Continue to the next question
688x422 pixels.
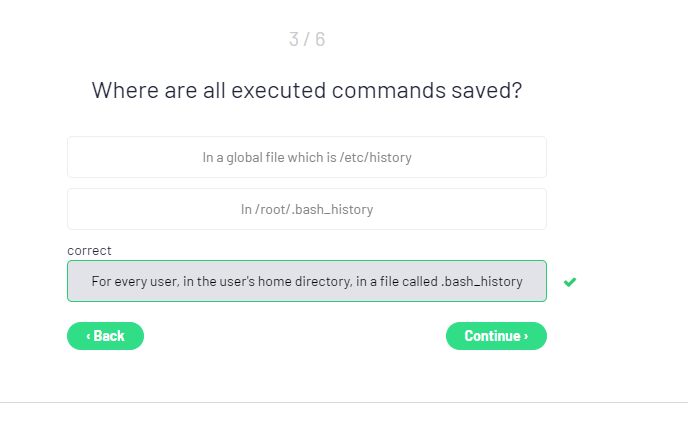(496, 336)
